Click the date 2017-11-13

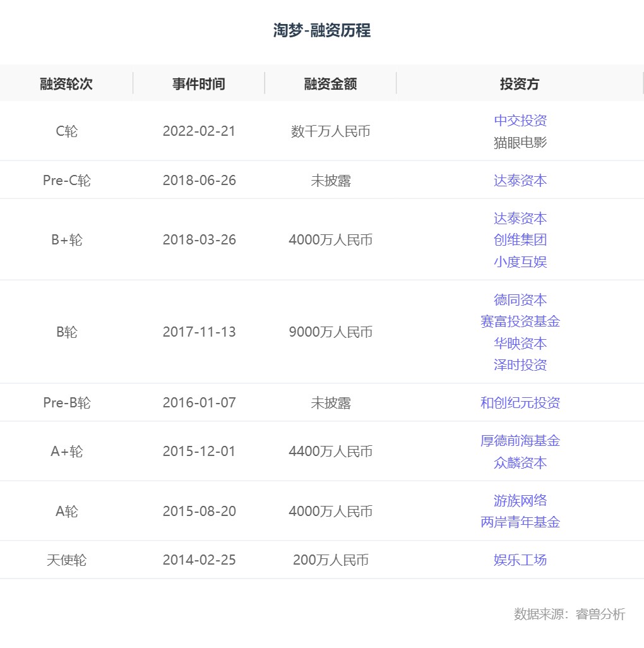point(199,332)
